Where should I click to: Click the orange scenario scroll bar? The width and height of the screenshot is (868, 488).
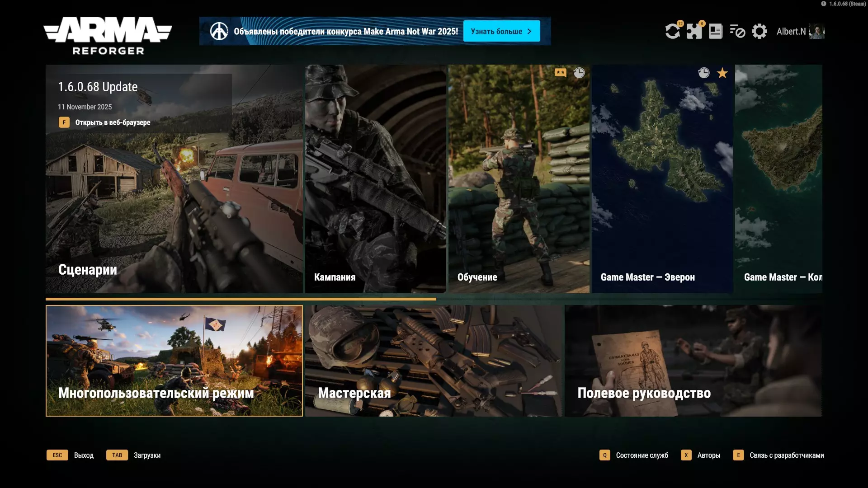pyautogui.click(x=241, y=299)
